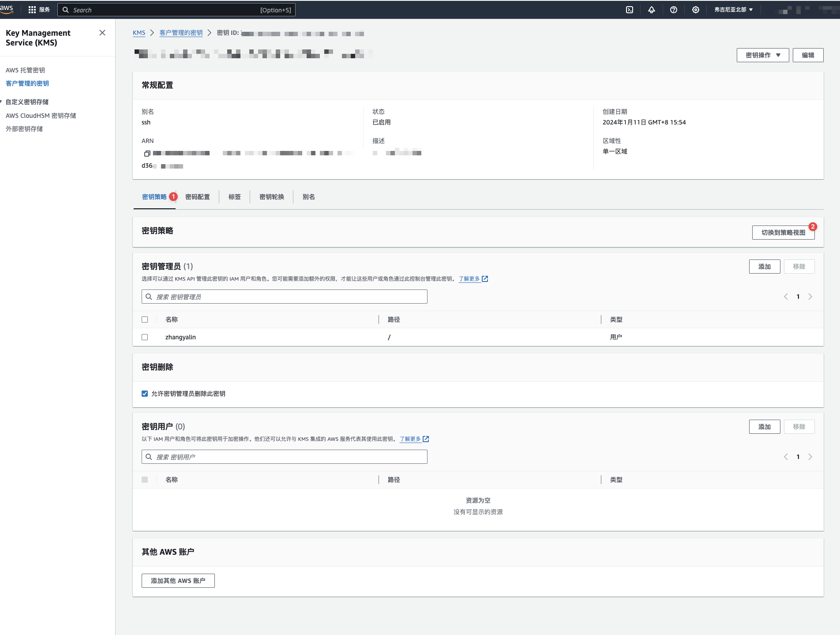Click 客户管理的密钥 breadcrumb link
The height and width of the screenshot is (635, 840).
coord(181,33)
